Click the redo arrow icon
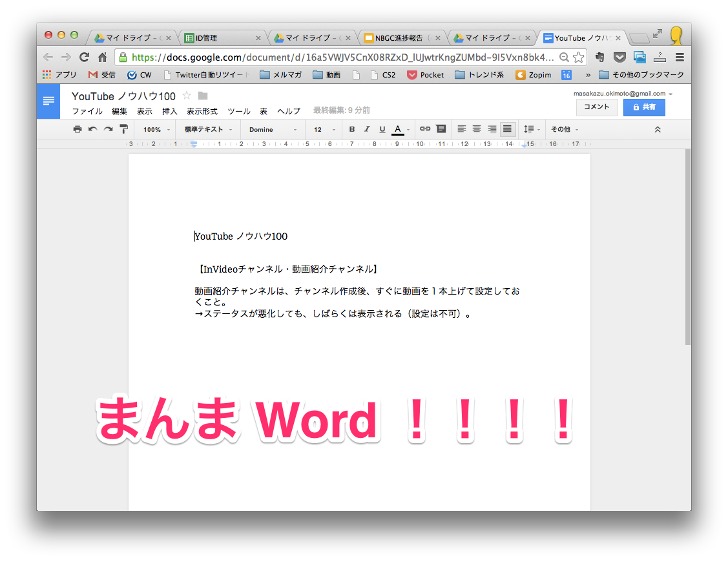The image size is (728, 562). coord(108,129)
